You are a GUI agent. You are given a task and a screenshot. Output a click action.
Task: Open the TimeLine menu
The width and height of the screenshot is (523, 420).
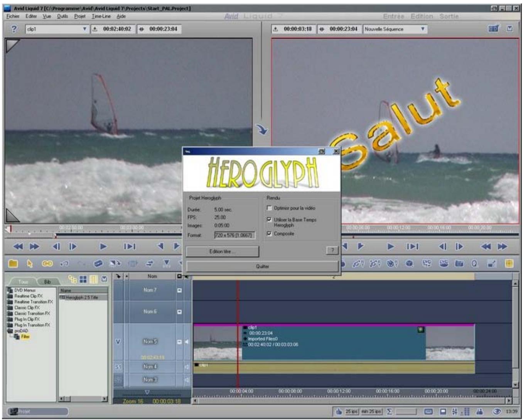pos(101,16)
